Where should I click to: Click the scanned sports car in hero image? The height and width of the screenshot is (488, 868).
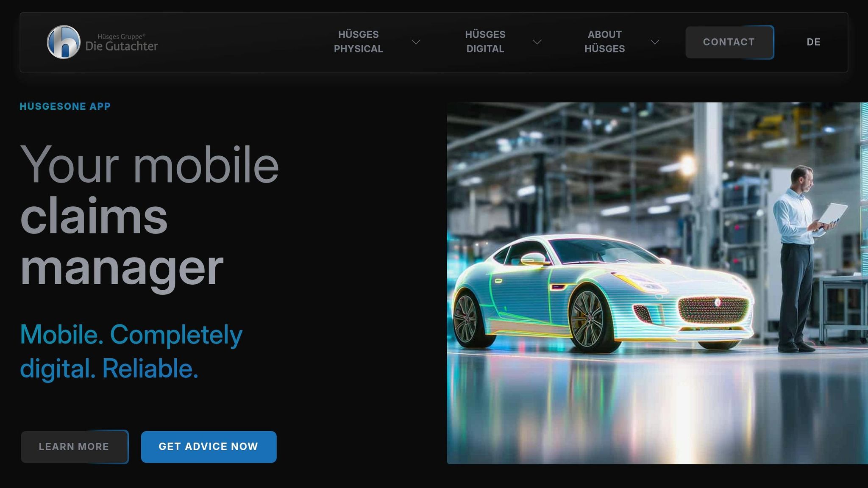pos(602,294)
